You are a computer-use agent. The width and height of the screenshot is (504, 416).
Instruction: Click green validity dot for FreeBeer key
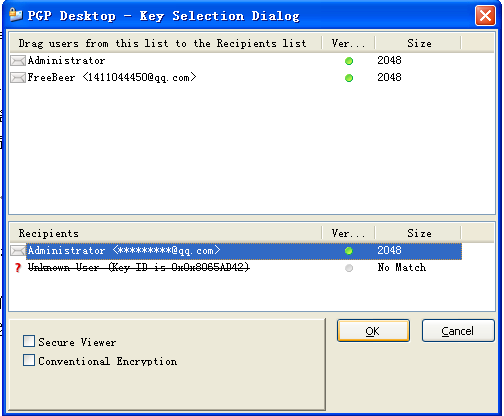[x=349, y=78]
